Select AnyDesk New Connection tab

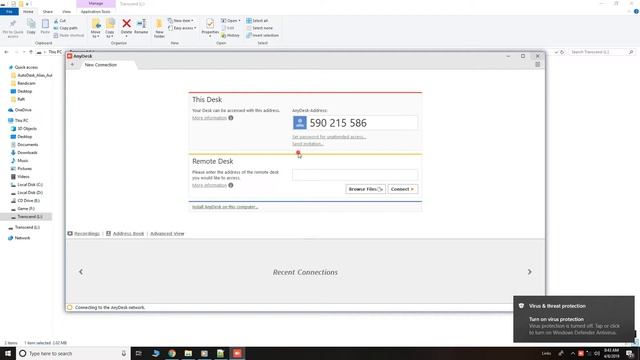click(x=101, y=64)
